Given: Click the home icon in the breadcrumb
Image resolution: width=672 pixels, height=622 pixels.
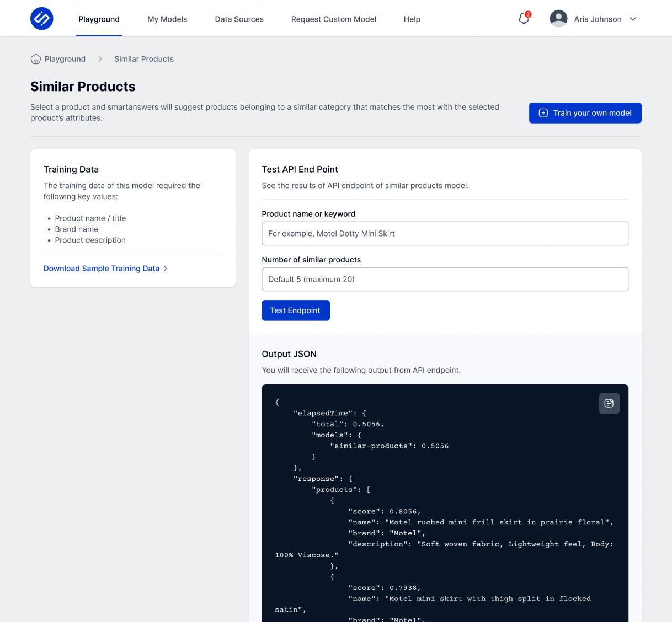Looking at the screenshot, I should 36,59.
